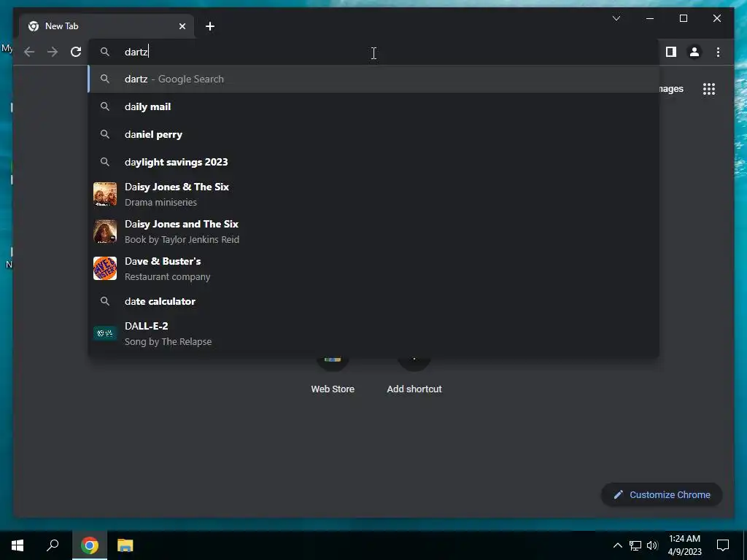
Task: Reload the page with the refresh icon
Action: (x=76, y=52)
